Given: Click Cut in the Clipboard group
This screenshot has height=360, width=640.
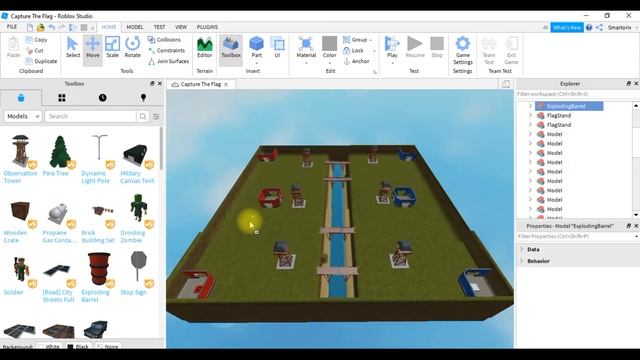Looking at the screenshot, I should (x=35, y=50).
